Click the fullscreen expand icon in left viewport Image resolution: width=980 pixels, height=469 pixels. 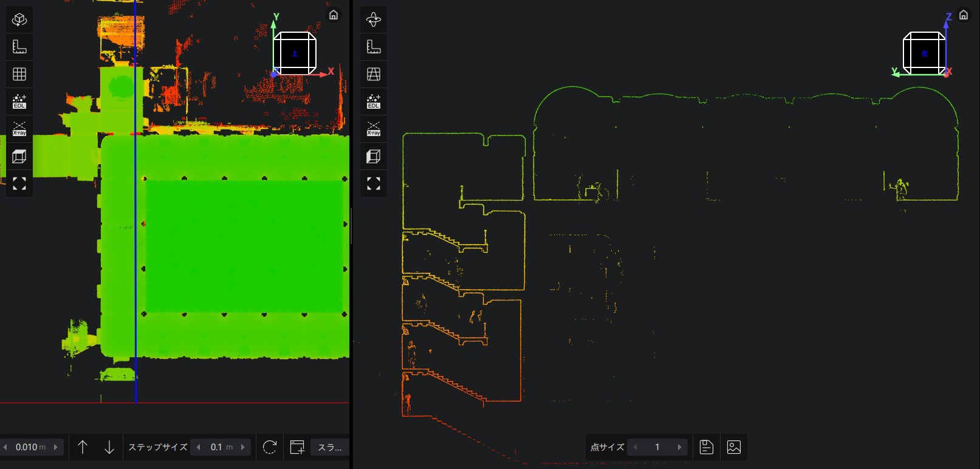pyautogui.click(x=19, y=183)
